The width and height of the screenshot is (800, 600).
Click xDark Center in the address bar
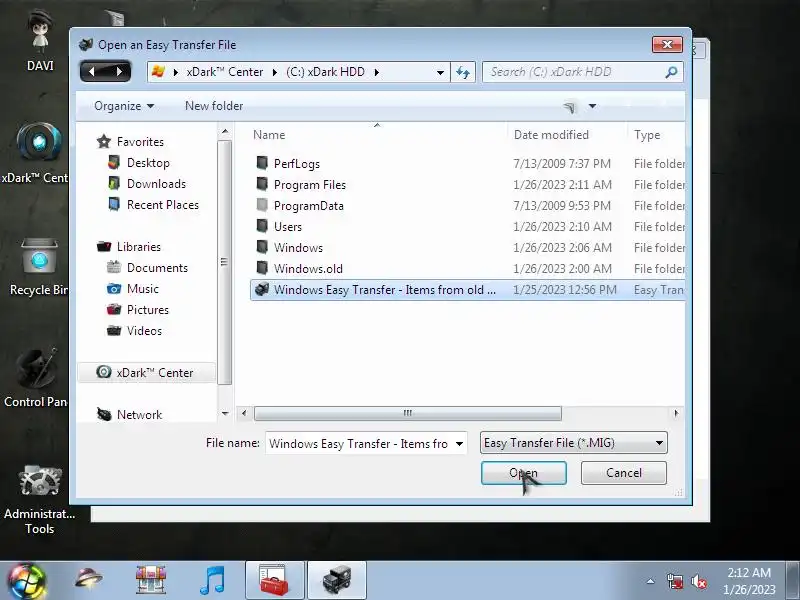[224, 72]
